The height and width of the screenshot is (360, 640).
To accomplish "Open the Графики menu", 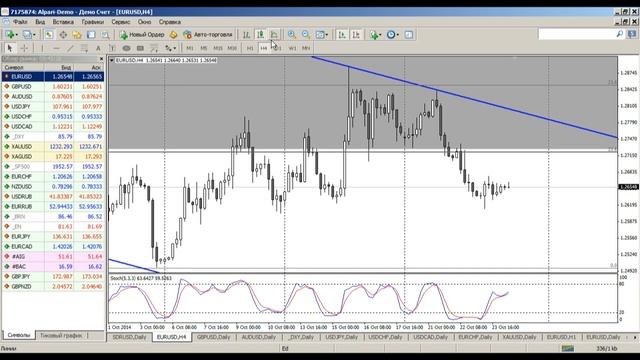I will tap(93, 22).
